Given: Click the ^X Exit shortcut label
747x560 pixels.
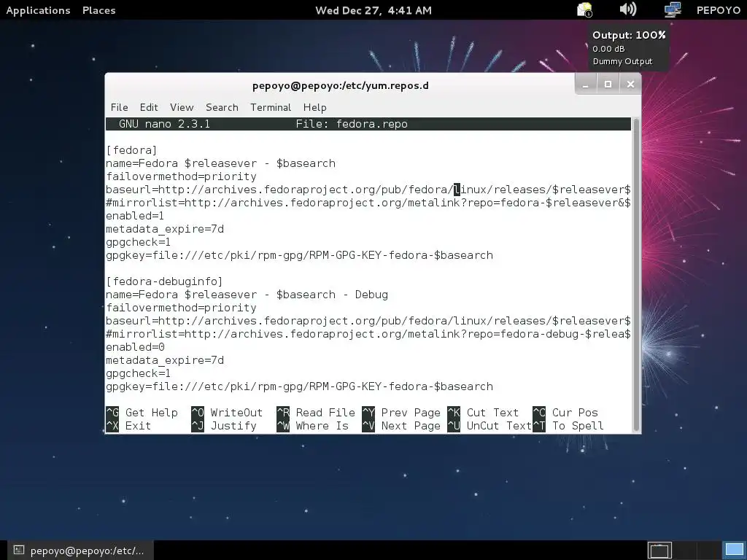Looking at the screenshot, I should tap(128, 426).
